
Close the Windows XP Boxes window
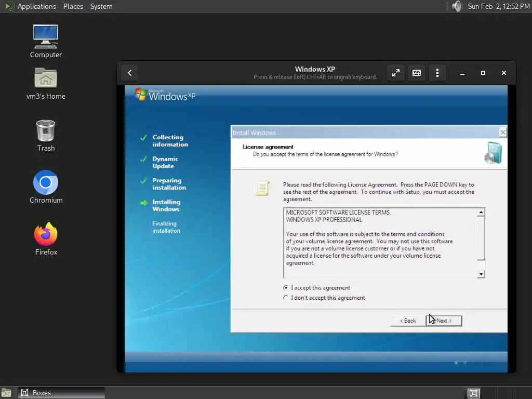[504, 73]
